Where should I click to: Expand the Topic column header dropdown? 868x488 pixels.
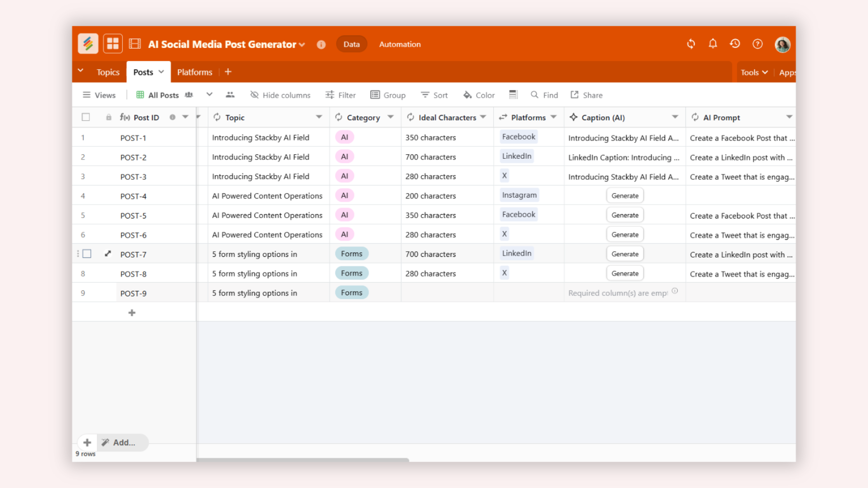(x=319, y=117)
